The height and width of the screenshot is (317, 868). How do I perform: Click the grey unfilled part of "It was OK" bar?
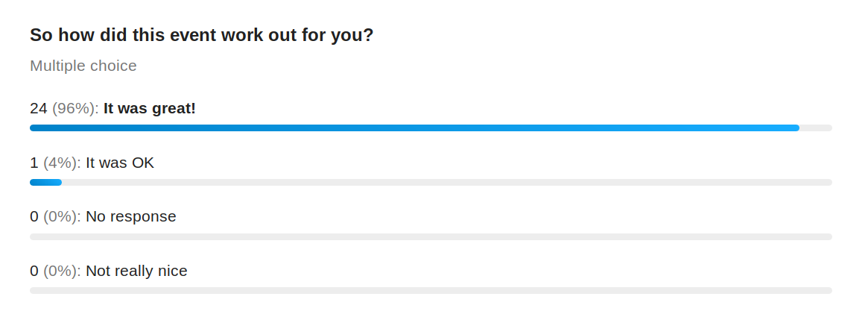[447, 182]
